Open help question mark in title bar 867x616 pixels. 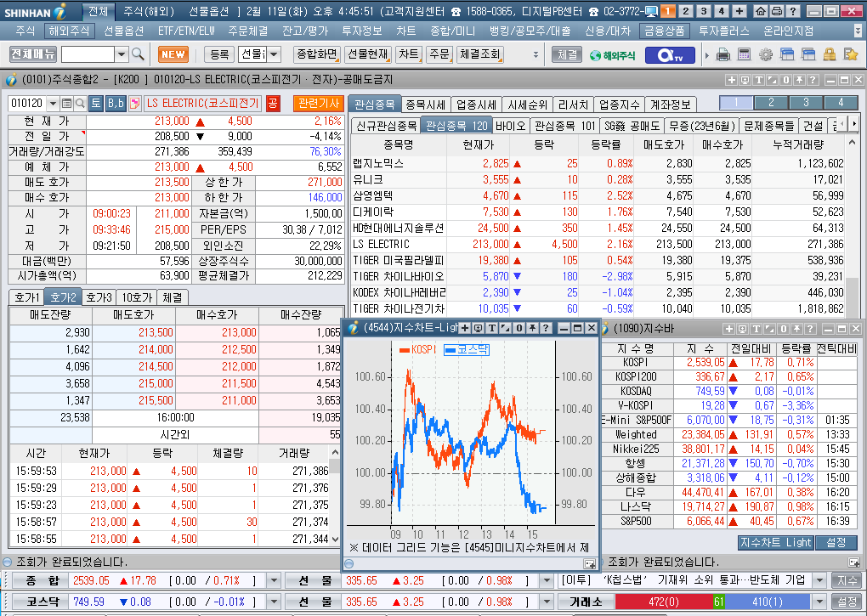[793, 11]
